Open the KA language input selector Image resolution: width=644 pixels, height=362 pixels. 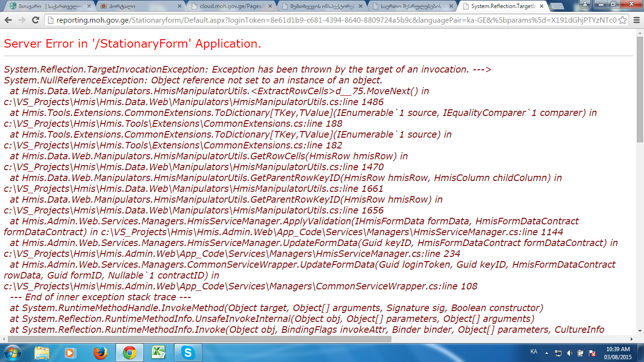point(534,352)
